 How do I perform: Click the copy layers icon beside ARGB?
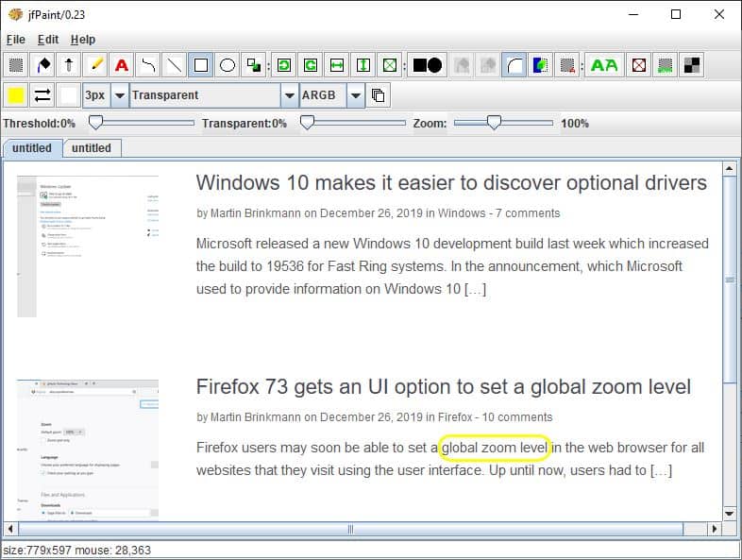[379, 95]
